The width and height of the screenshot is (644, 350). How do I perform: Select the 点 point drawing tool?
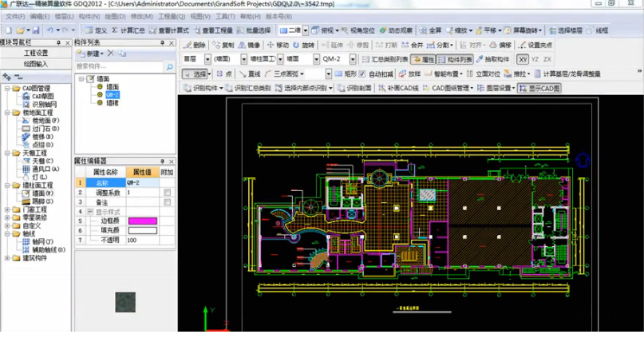224,74
